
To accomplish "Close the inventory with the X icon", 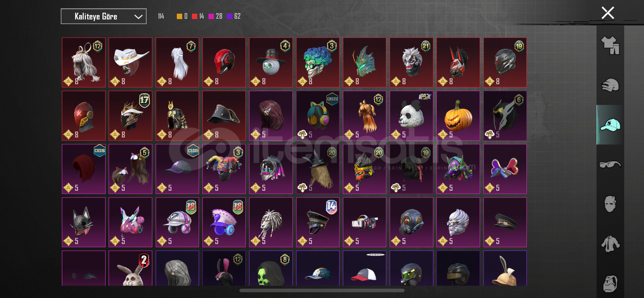I will tap(608, 13).
